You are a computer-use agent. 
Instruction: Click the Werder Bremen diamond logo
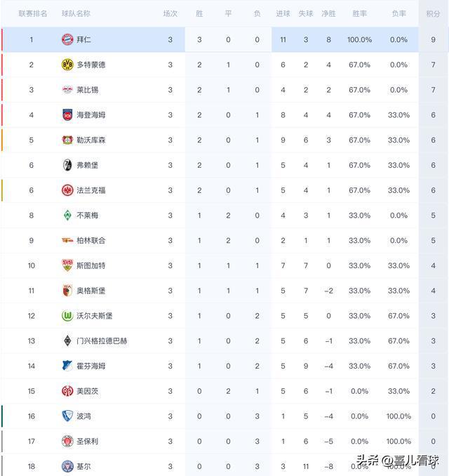pyautogui.click(x=67, y=216)
